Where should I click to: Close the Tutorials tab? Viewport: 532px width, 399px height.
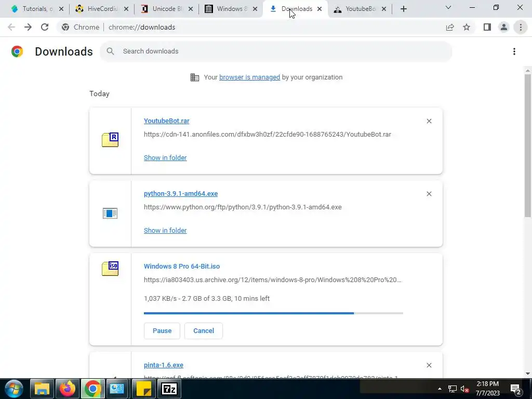click(61, 9)
